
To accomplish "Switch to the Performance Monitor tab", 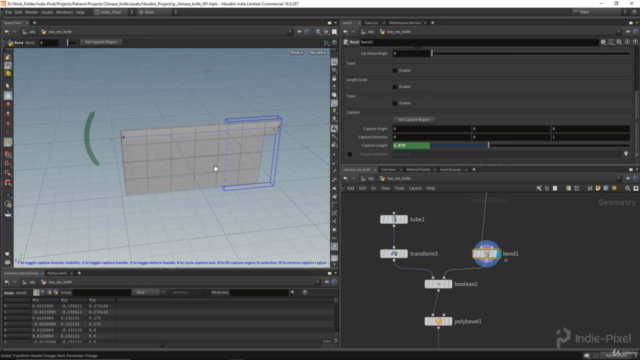I will point(404,23).
